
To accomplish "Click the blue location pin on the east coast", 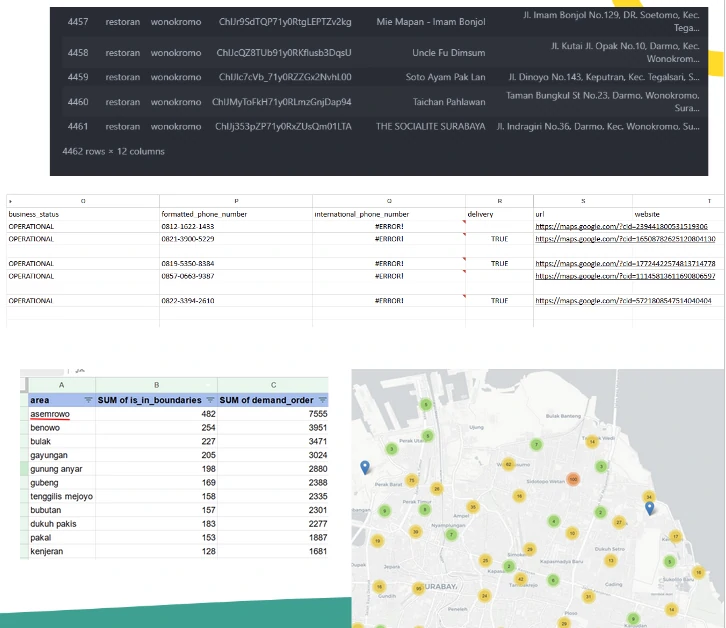I will tap(649, 508).
